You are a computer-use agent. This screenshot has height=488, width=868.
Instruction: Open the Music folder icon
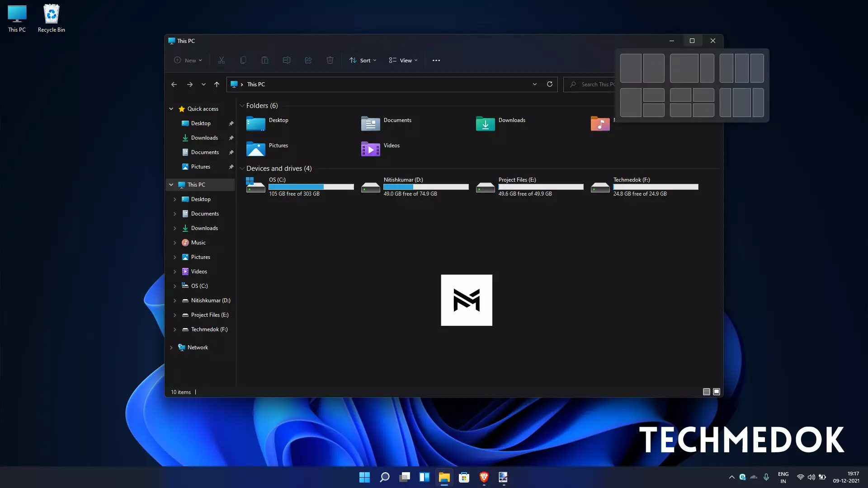[600, 123]
